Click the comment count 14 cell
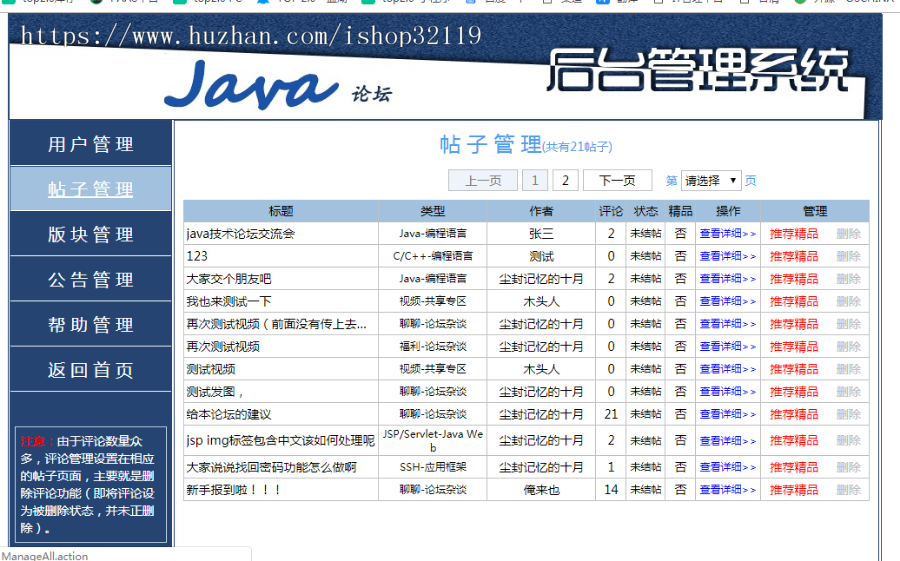900x561 pixels. [x=611, y=490]
